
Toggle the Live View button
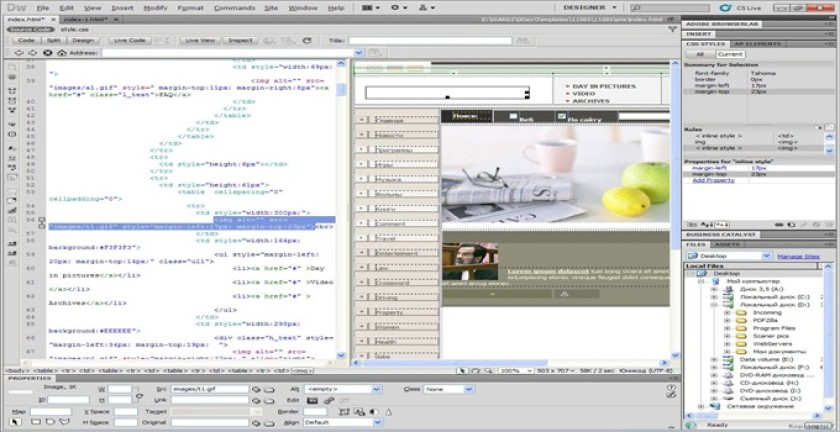200,40
